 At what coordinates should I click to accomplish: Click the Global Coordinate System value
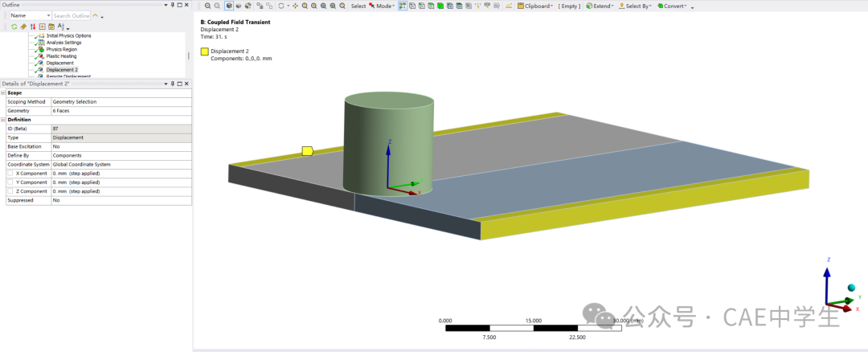click(x=121, y=165)
